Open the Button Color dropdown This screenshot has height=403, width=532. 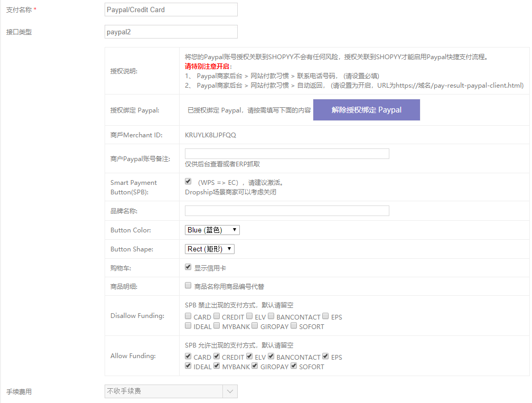(211, 229)
